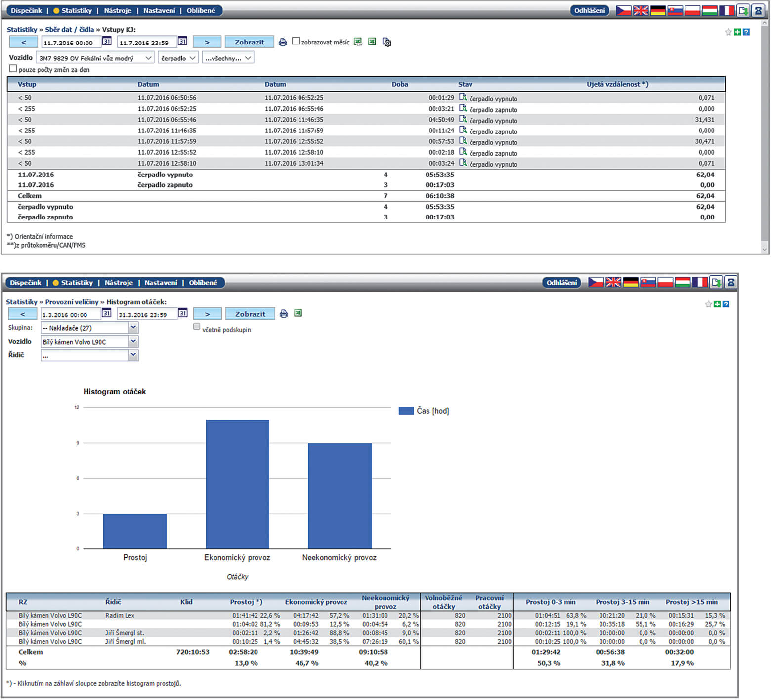
Task: Click the Neekonomický provoz histogram bar
Action: point(340,496)
